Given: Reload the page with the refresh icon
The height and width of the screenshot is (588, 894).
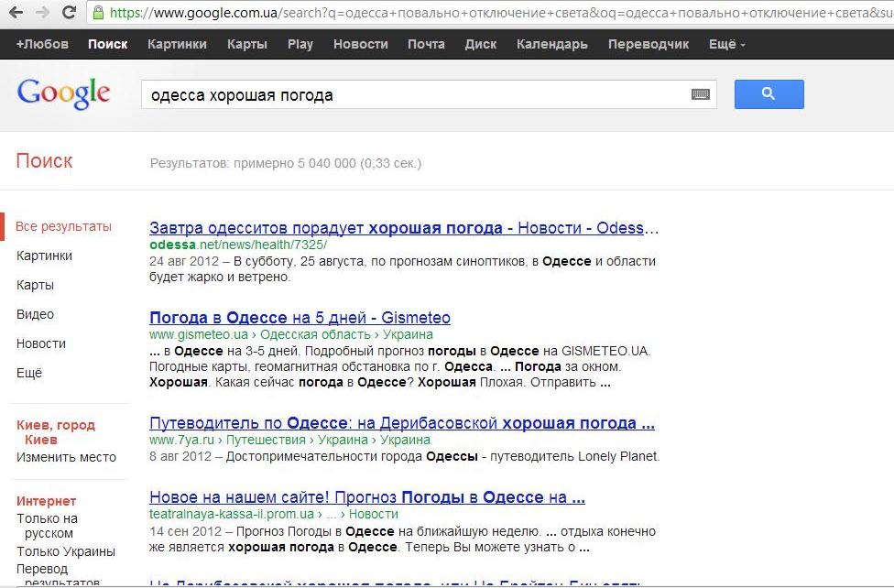Looking at the screenshot, I should pos(69,13).
